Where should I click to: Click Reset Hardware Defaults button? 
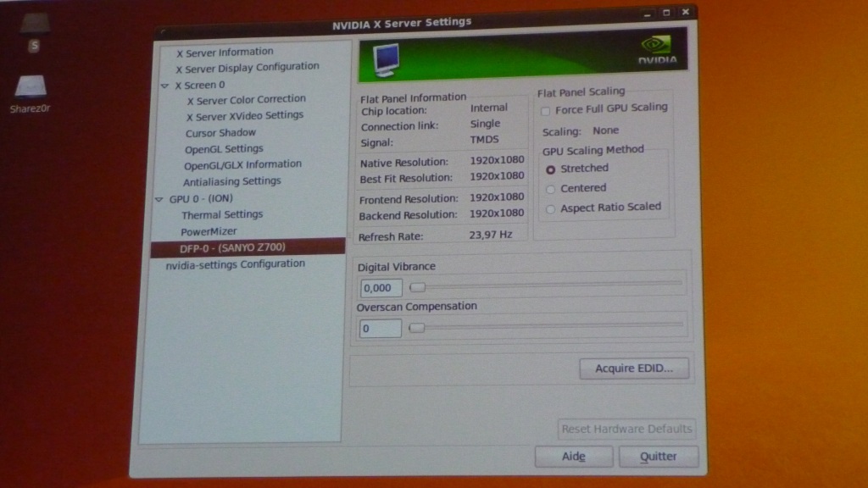coord(626,429)
